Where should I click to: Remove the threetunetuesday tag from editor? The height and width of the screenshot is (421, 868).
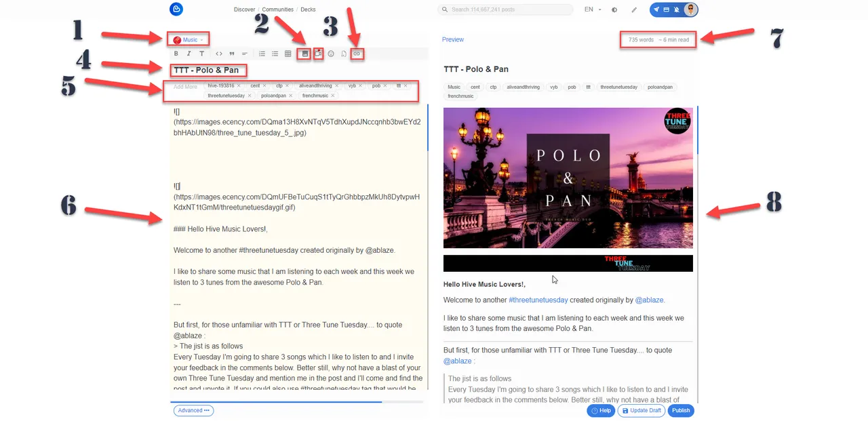(250, 96)
